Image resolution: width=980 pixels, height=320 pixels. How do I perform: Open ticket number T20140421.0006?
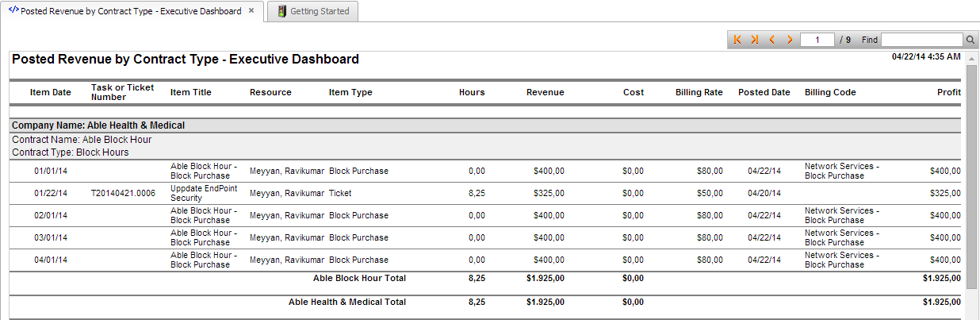123,193
